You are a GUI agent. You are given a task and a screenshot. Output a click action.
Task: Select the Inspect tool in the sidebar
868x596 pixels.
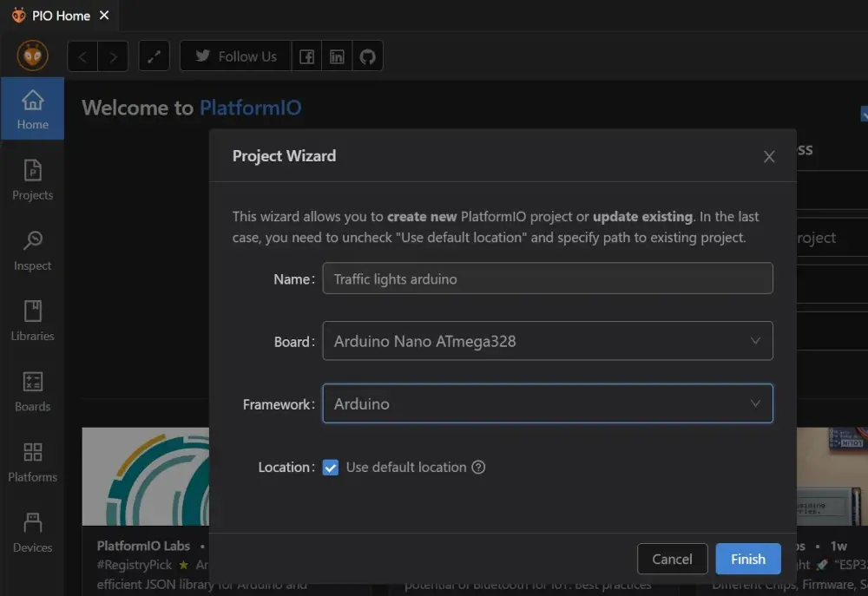click(32, 250)
